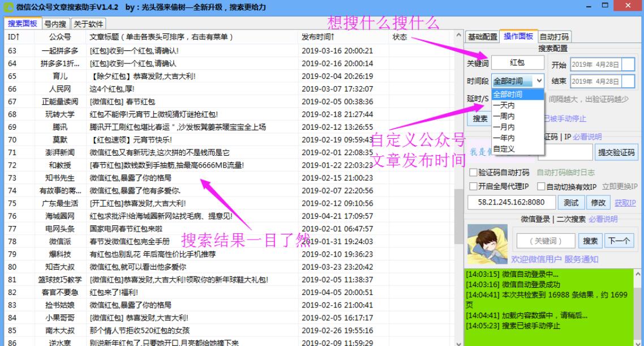Viewport: 644px width, 346px height.
Task: Select the title 春节发微信红包完全手册
Action: (x=130, y=242)
